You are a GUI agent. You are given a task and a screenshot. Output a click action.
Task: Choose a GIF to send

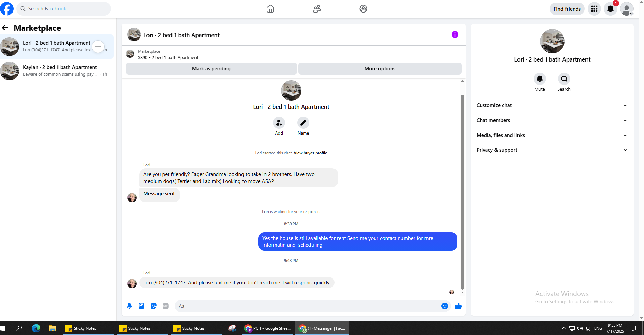click(166, 306)
